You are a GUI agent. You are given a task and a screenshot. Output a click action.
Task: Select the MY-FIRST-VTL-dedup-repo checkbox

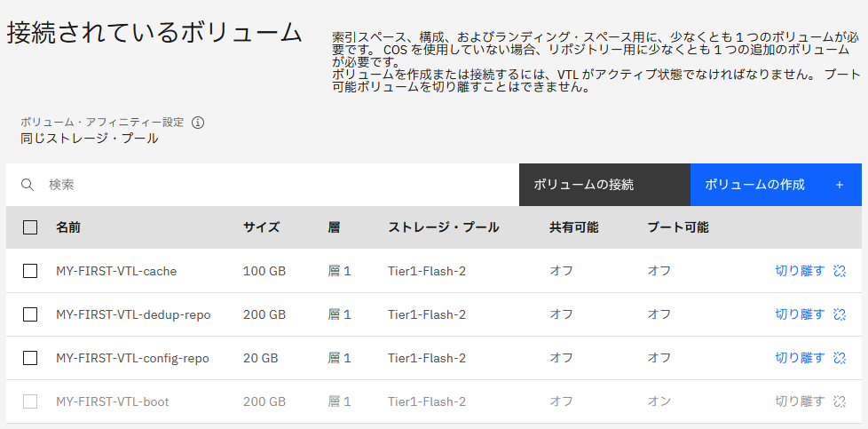30,314
